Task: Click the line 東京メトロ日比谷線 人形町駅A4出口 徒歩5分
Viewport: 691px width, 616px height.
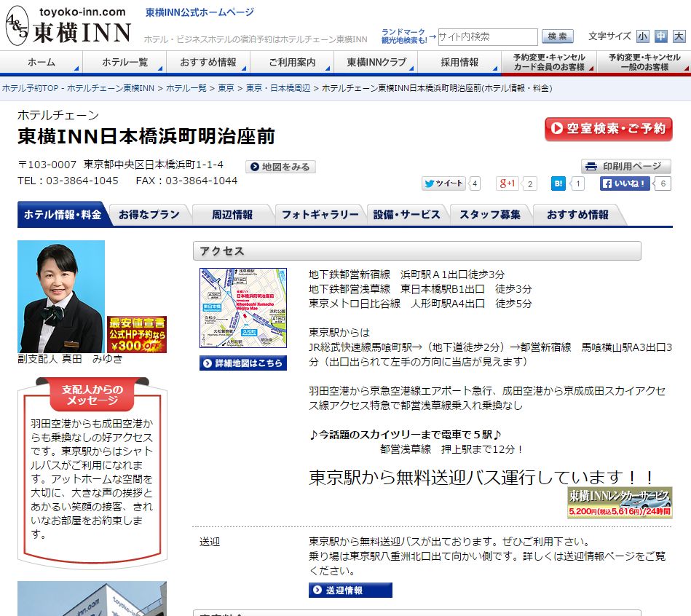Action: tap(420, 304)
